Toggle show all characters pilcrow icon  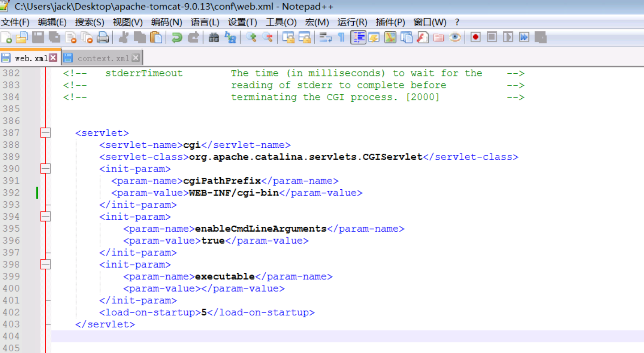click(x=341, y=37)
